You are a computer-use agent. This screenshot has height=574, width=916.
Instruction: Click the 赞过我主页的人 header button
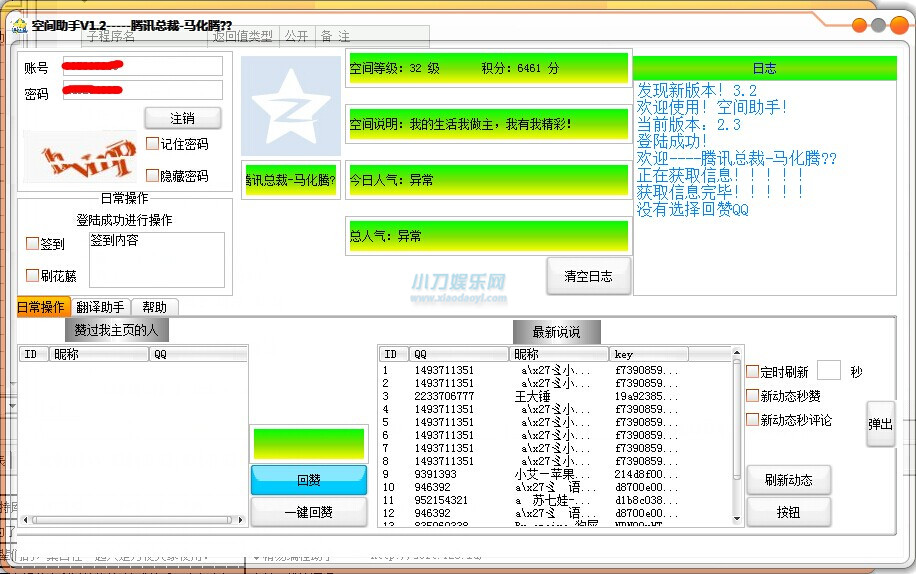[116, 331]
